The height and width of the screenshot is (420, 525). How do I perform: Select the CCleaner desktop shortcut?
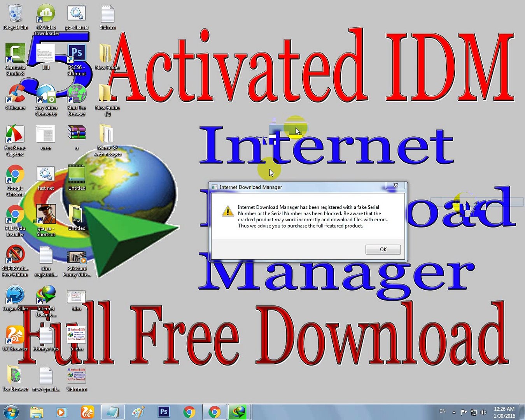click(15, 97)
